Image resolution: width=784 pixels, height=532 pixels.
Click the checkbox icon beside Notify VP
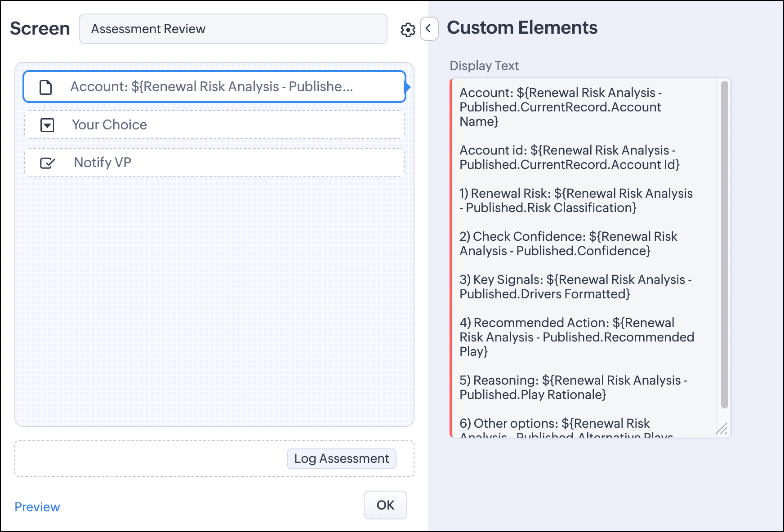click(x=47, y=163)
